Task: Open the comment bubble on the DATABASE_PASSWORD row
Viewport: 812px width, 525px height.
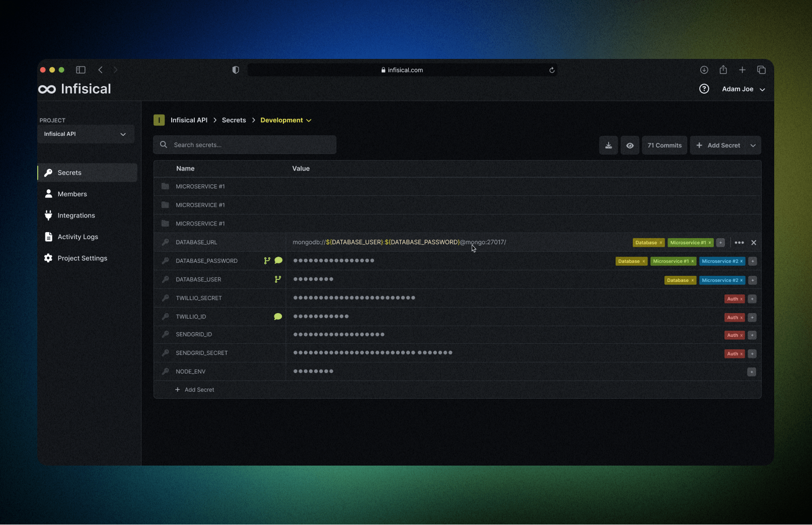Action: 278,260
